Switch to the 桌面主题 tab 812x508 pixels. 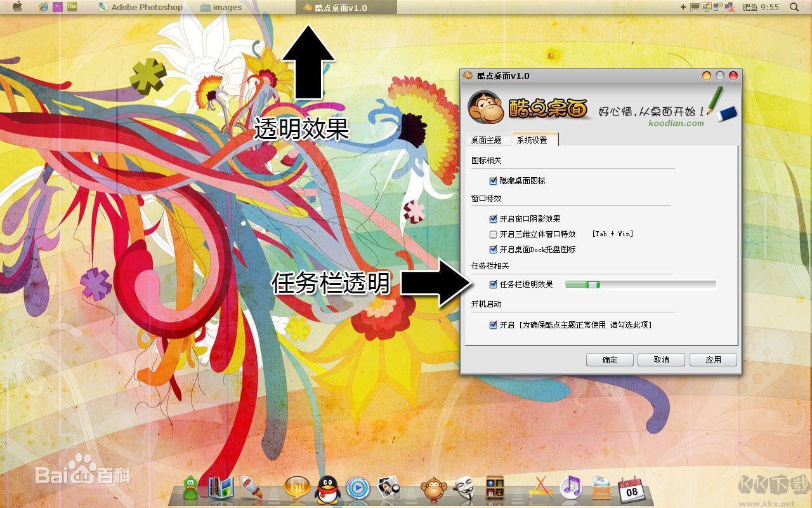point(487,140)
